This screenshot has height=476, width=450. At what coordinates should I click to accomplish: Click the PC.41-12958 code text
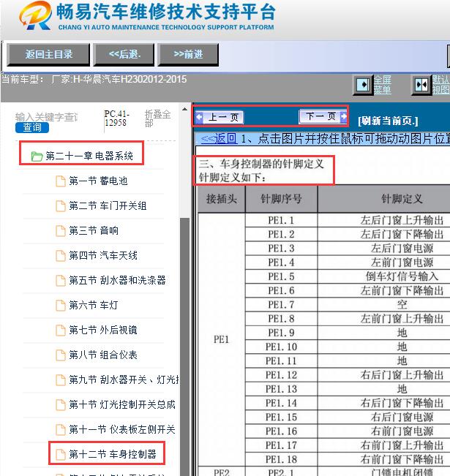(117, 118)
